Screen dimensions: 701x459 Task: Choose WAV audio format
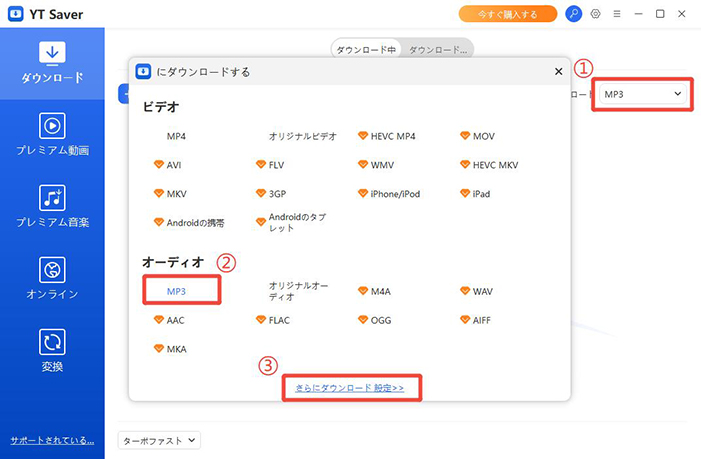(477, 291)
